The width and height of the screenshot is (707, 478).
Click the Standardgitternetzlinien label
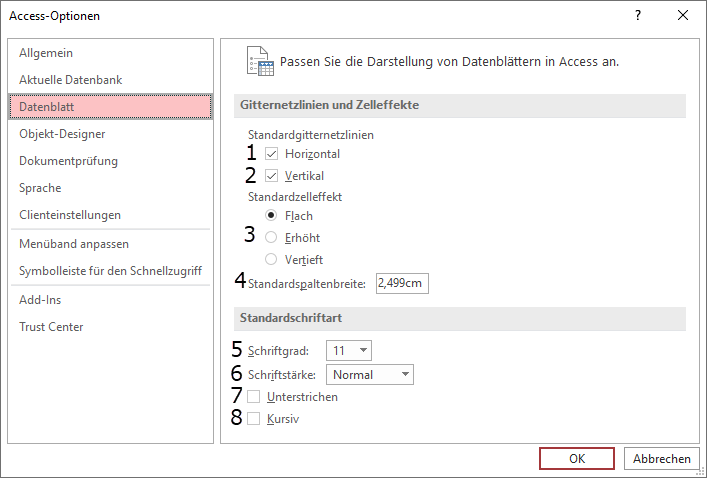(311, 135)
